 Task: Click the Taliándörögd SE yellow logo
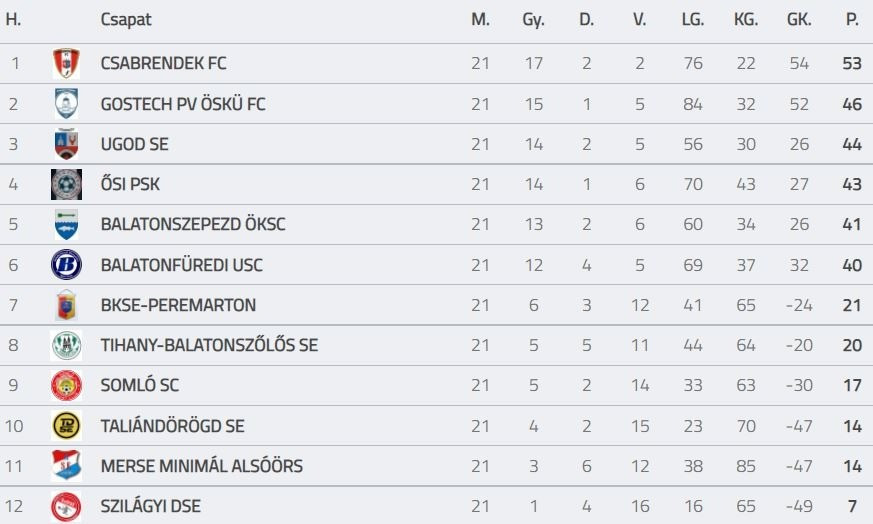[66, 426]
